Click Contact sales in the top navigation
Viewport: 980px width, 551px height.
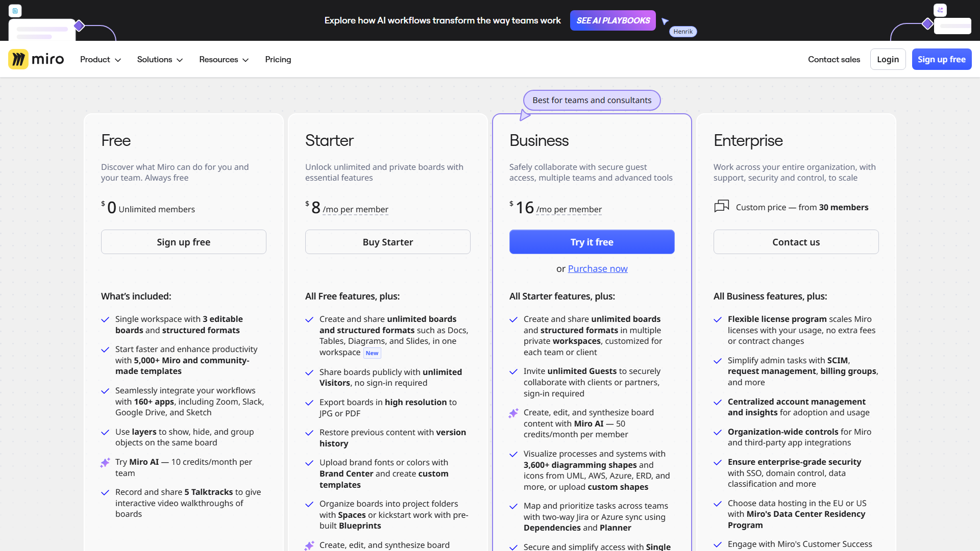pos(834,59)
